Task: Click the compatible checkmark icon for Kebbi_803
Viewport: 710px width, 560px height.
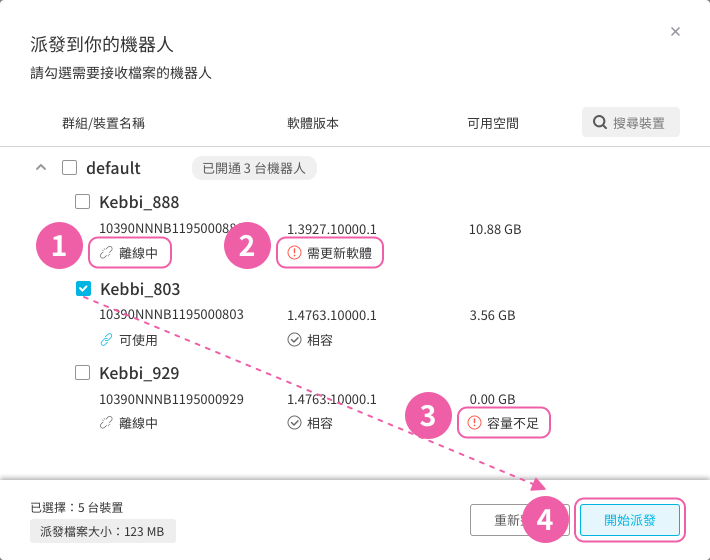Action: 294,340
